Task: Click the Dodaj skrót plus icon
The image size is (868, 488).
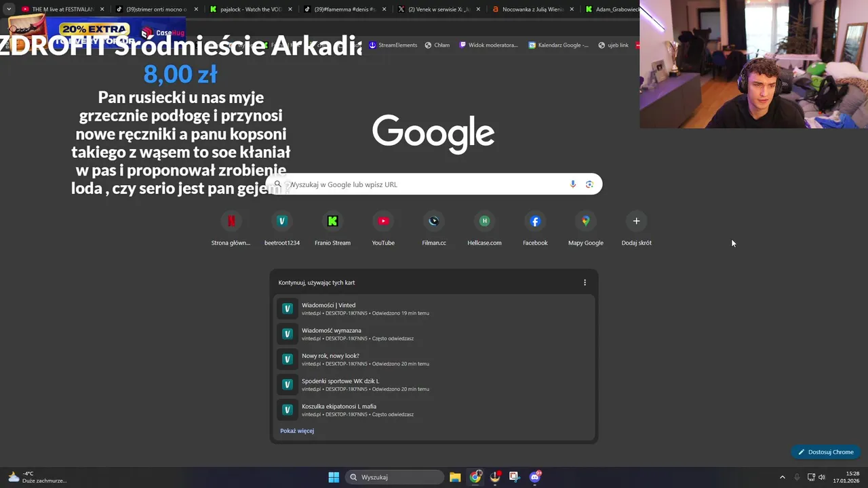Action: tap(636, 221)
